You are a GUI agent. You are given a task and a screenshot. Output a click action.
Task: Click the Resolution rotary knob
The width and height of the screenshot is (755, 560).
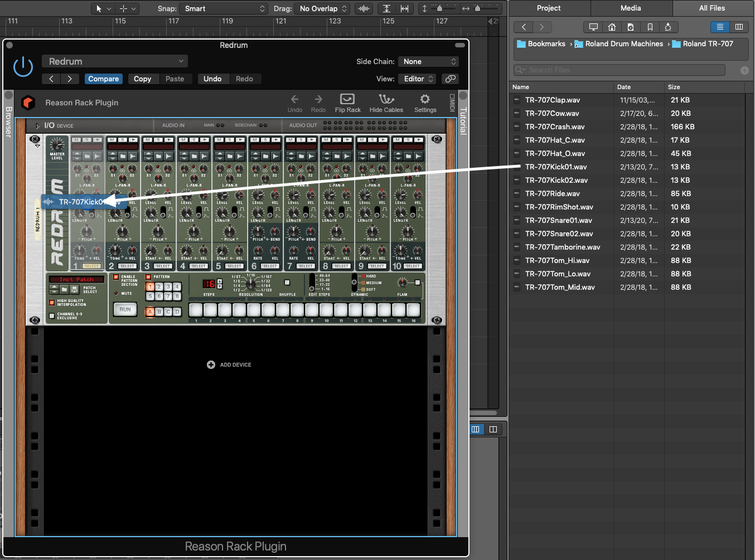251,284
